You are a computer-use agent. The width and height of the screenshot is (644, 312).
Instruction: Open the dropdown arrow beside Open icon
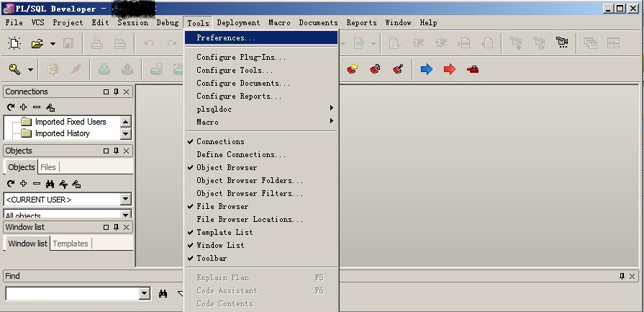tap(53, 43)
